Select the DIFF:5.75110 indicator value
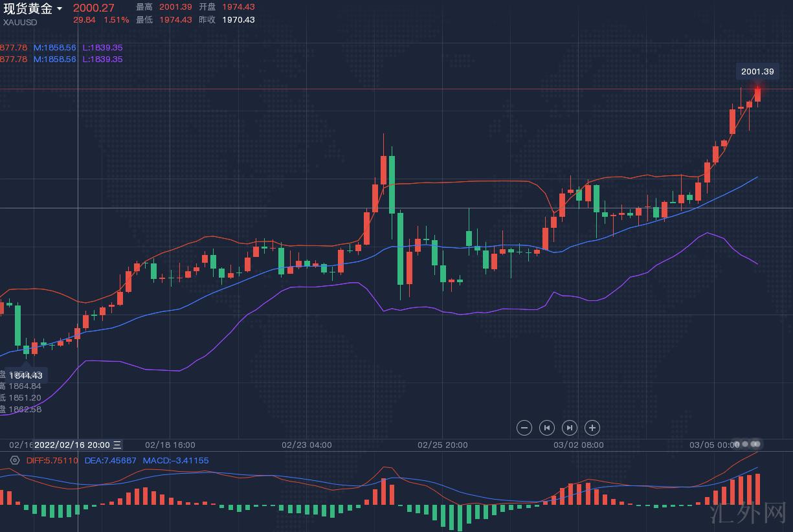 tap(52, 460)
